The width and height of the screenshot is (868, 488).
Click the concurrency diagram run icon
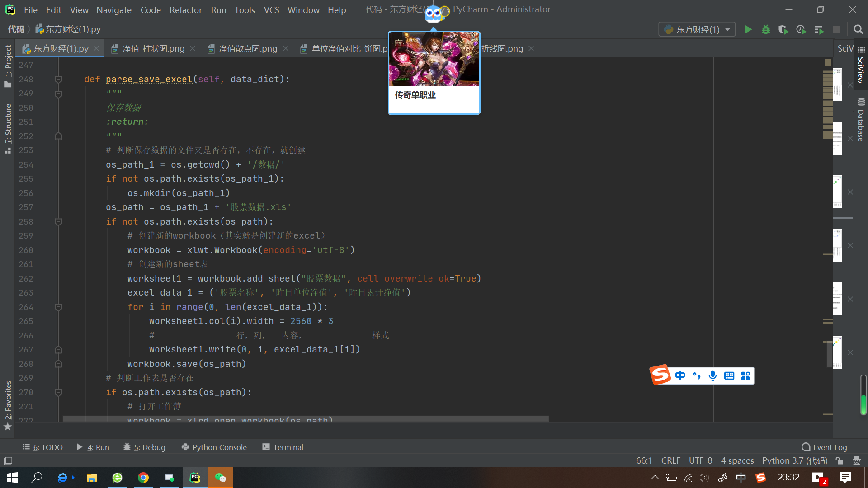click(x=819, y=29)
